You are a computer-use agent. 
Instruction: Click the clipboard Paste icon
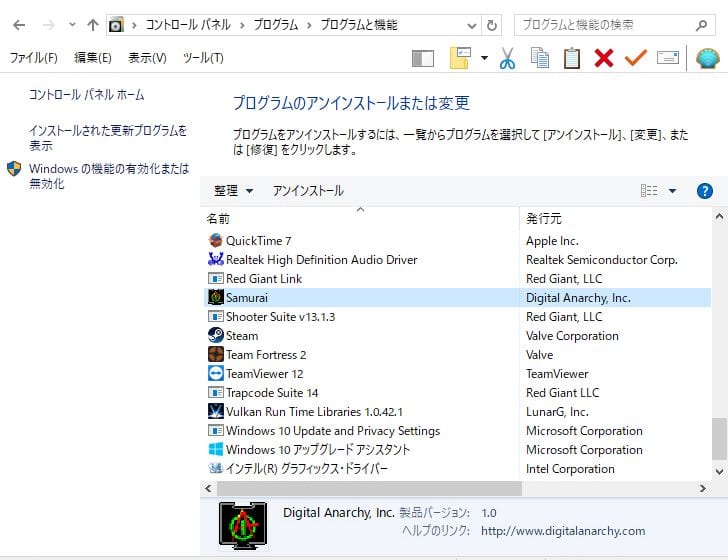[x=572, y=59]
